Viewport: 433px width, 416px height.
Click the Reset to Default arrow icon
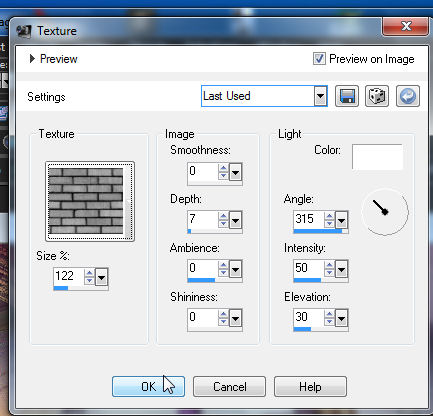[408, 96]
